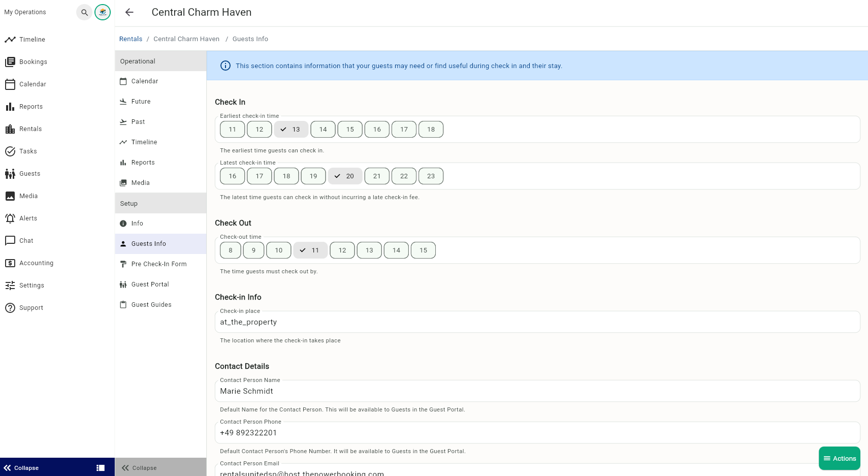The image size is (868, 476).
Task: Open Tasks in the main sidebar
Action: [x=57, y=151]
